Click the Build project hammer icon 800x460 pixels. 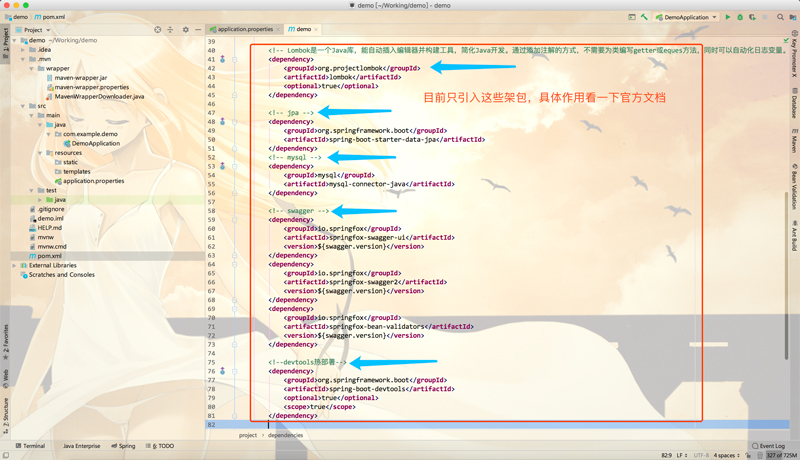644,17
